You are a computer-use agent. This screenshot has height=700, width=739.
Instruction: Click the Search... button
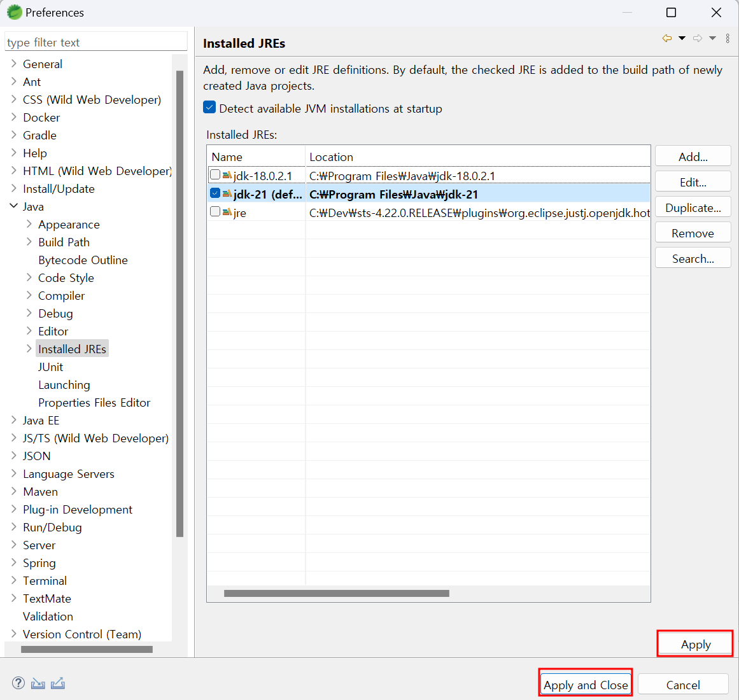click(x=693, y=258)
